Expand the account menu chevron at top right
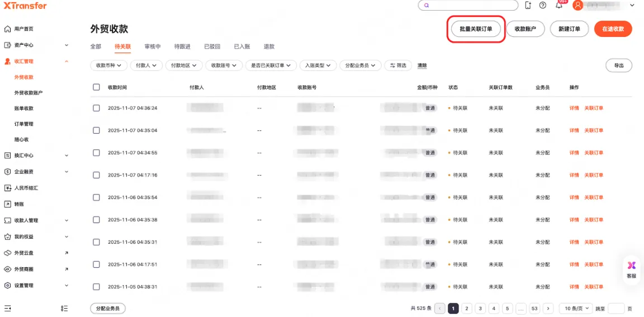644x317 pixels. tap(632, 6)
